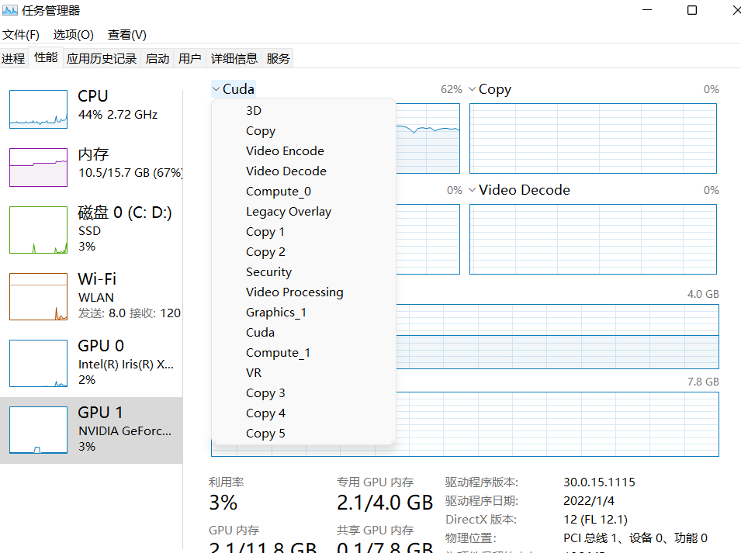The image size is (741, 560).
Task: Open the 查看 menu
Action: [x=126, y=35]
